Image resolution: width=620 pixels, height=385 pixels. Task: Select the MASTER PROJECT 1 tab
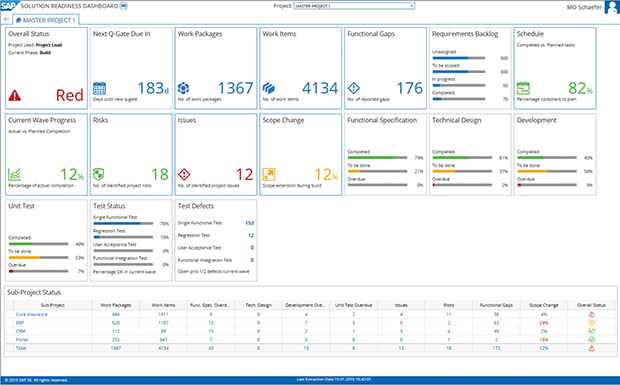pos(46,20)
